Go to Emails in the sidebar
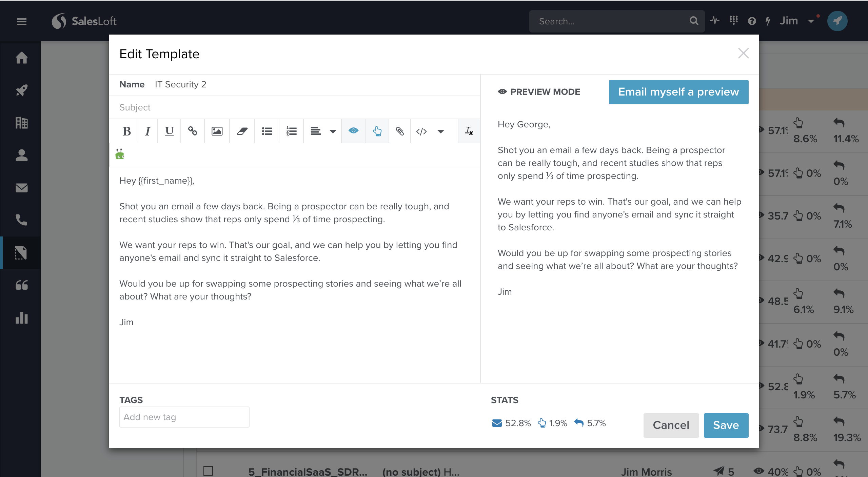868x477 pixels. [x=22, y=188]
